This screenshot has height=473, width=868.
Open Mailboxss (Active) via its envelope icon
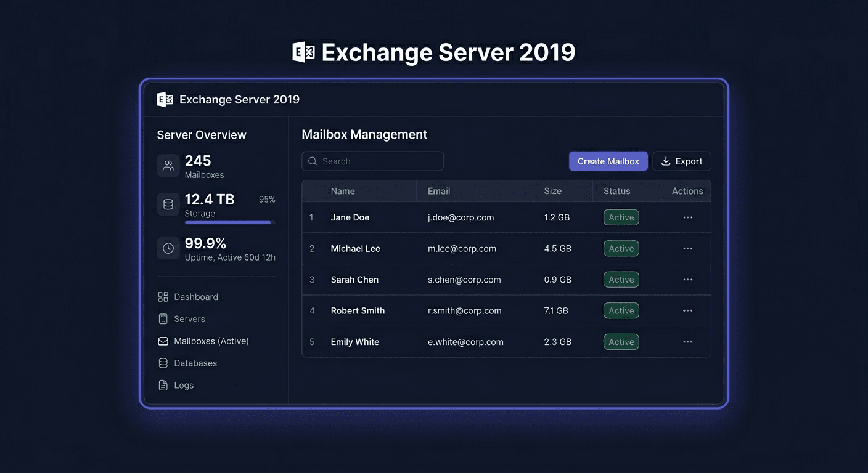click(x=163, y=341)
